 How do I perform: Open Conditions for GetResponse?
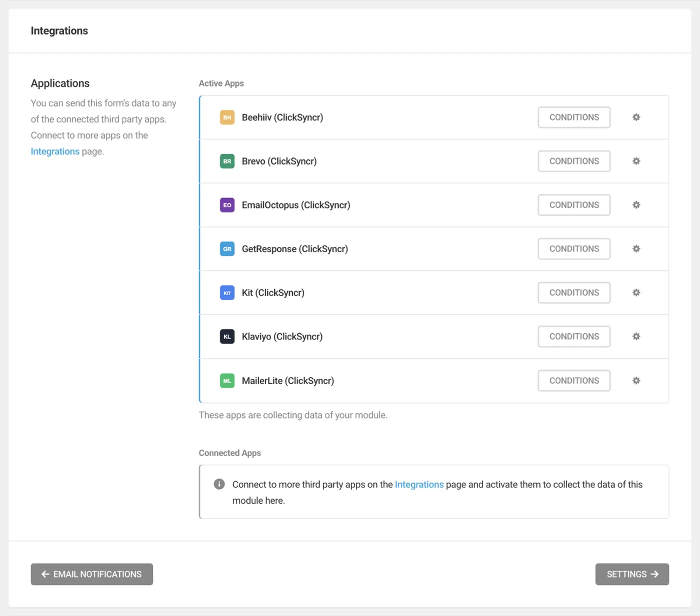[x=574, y=248]
